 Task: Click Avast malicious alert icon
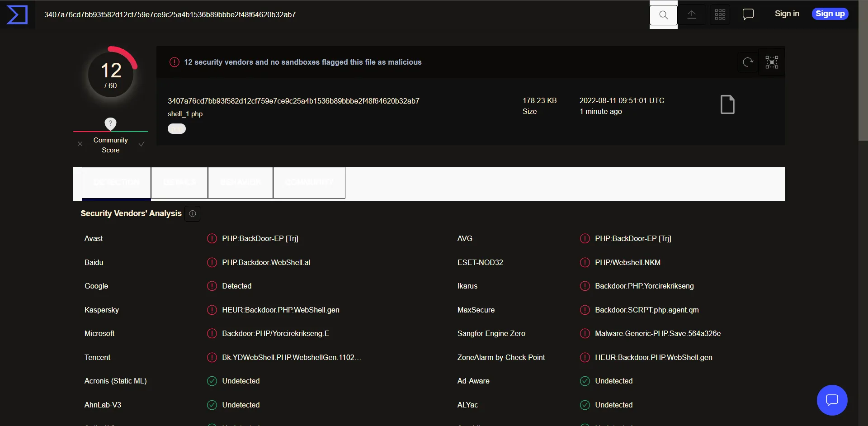tap(212, 238)
